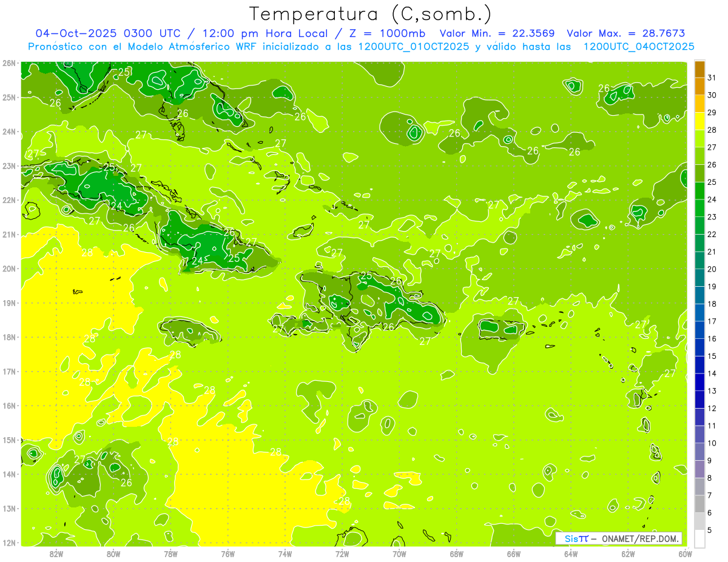Click the '62W' longitude axis label
Viewport: 728px width, 562px height.
[x=628, y=554]
